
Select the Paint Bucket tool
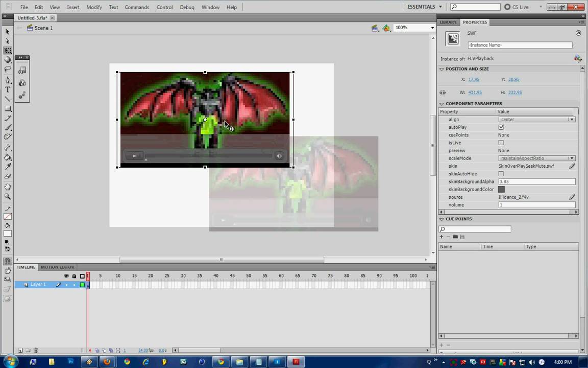coord(8,157)
